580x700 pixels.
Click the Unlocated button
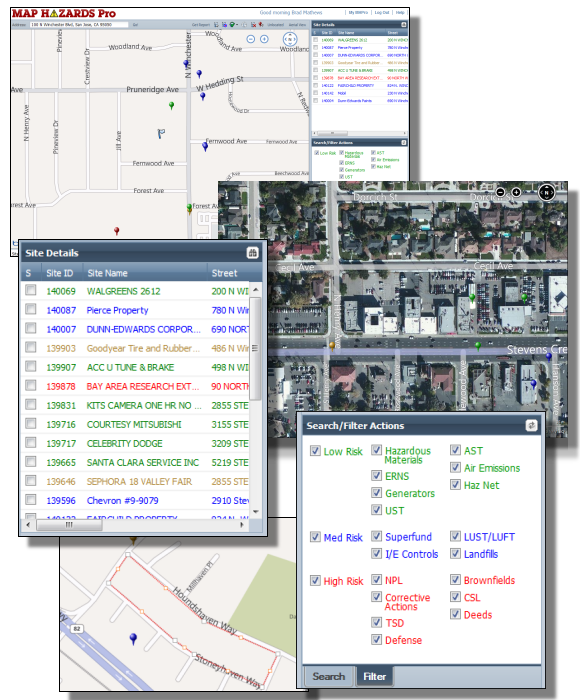click(275, 25)
